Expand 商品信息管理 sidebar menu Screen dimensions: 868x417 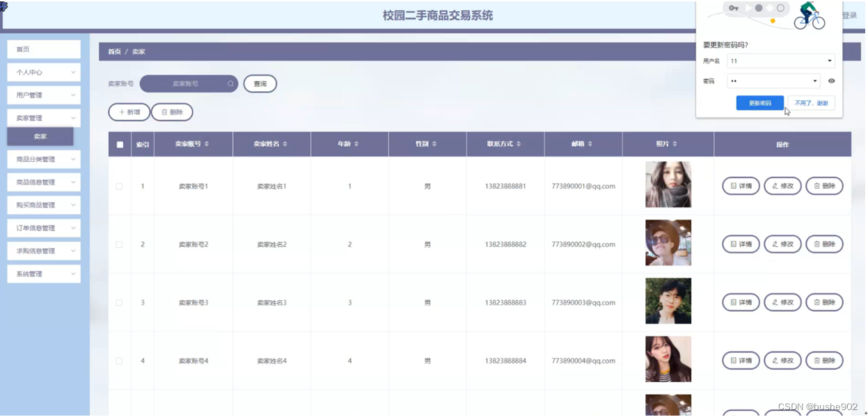(44, 182)
